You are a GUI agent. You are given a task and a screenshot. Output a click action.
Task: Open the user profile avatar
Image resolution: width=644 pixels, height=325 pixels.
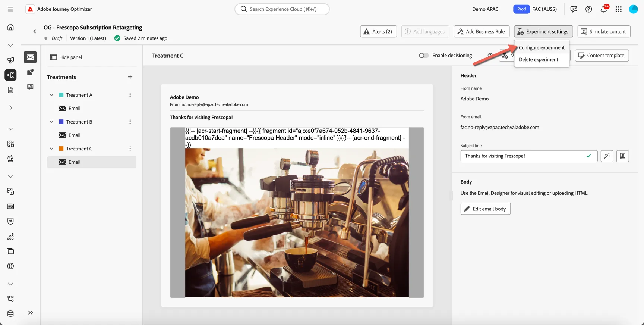pos(633,9)
